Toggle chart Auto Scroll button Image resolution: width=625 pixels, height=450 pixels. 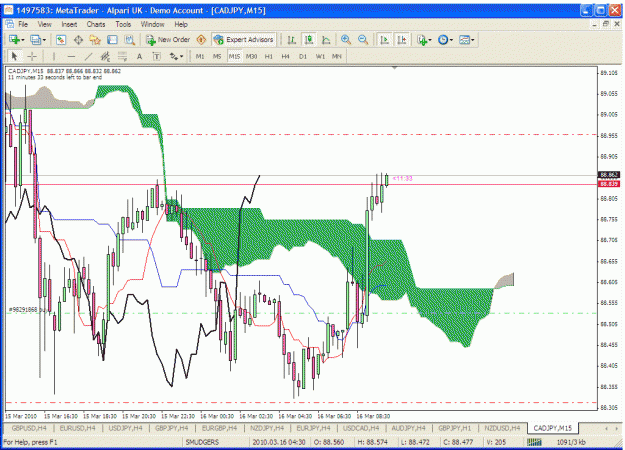tap(384, 40)
